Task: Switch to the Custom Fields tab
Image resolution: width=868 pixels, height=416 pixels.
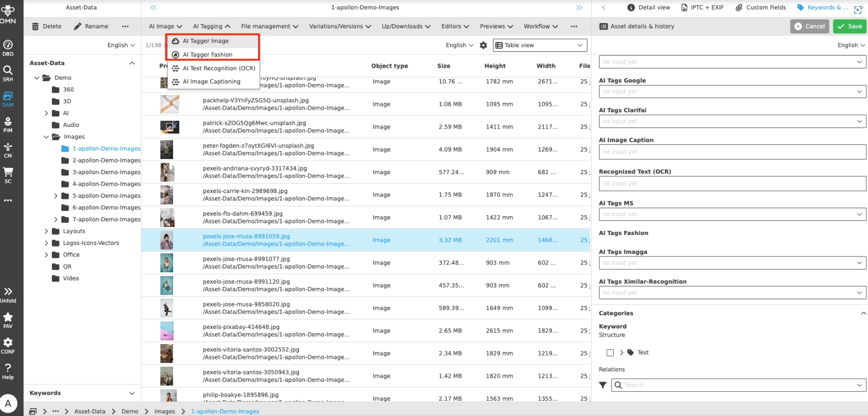Action: click(x=760, y=7)
